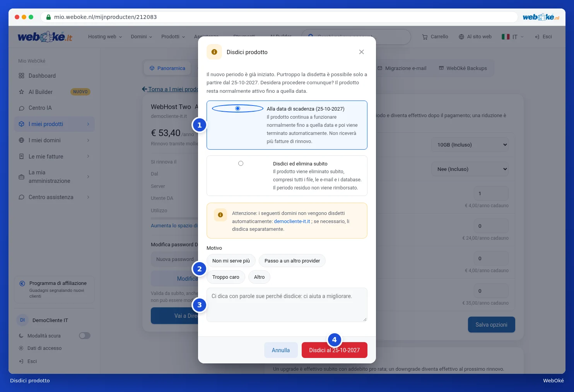Toggle the Modalità scura switch

point(85,336)
